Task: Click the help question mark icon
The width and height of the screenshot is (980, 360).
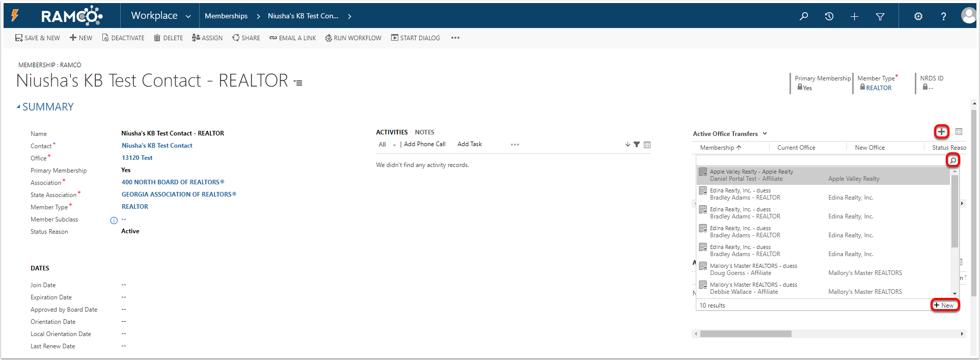Action: [943, 16]
